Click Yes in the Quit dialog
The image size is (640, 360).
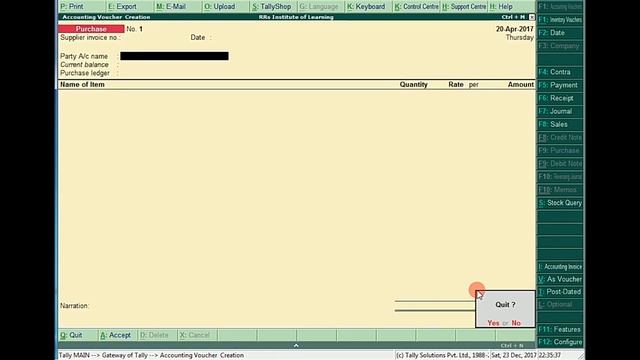point(493,323)
